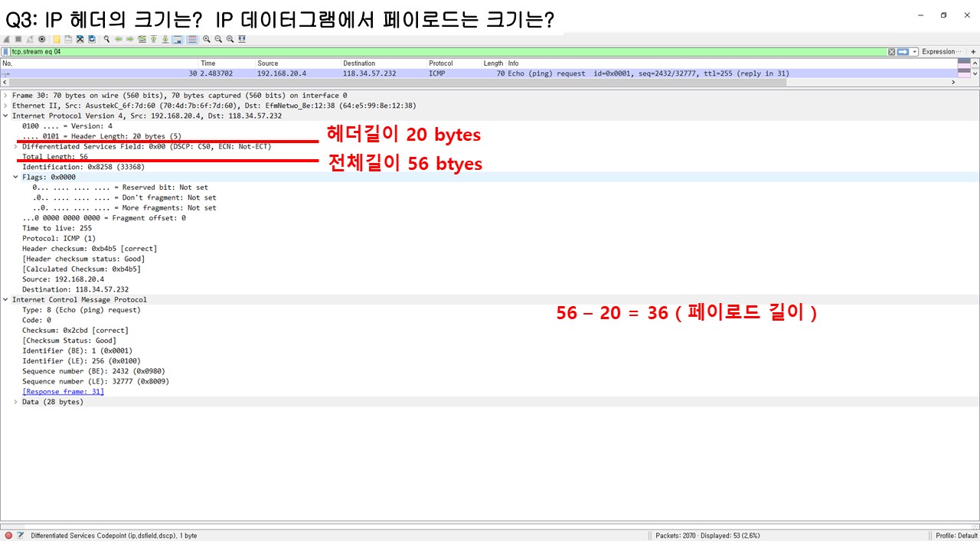Open the display filter history dropdown

tap(914, 52)
